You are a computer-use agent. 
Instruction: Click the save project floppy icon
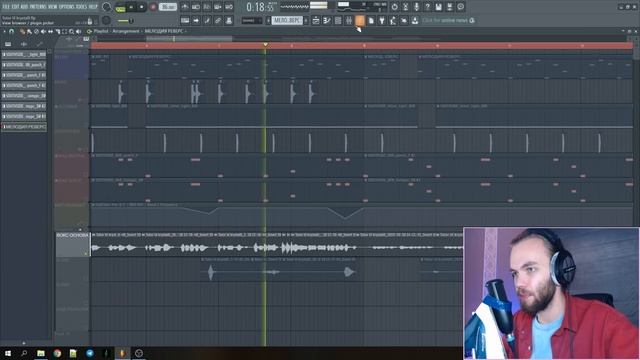[438, 7]
